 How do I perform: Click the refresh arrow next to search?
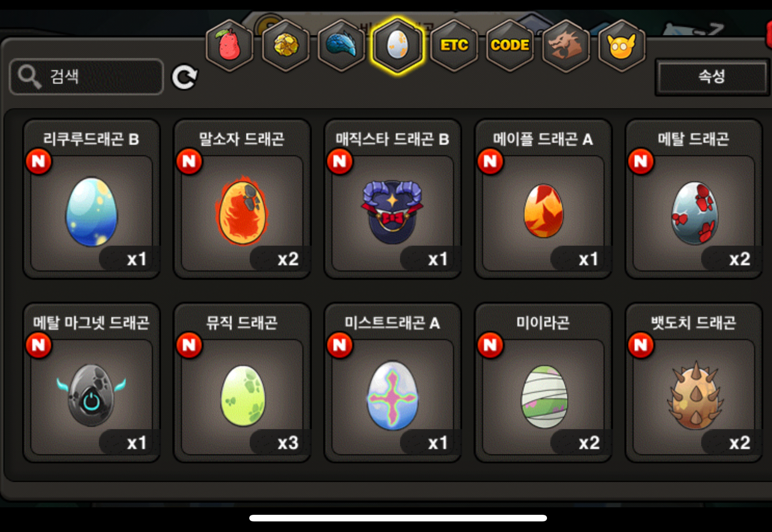[184, 77]
